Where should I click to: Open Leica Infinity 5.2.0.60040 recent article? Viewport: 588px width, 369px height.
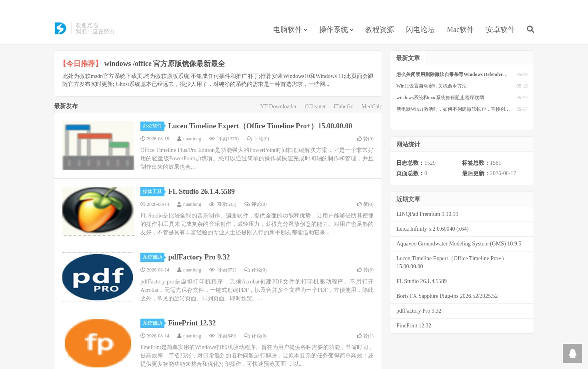pos(432,229)
